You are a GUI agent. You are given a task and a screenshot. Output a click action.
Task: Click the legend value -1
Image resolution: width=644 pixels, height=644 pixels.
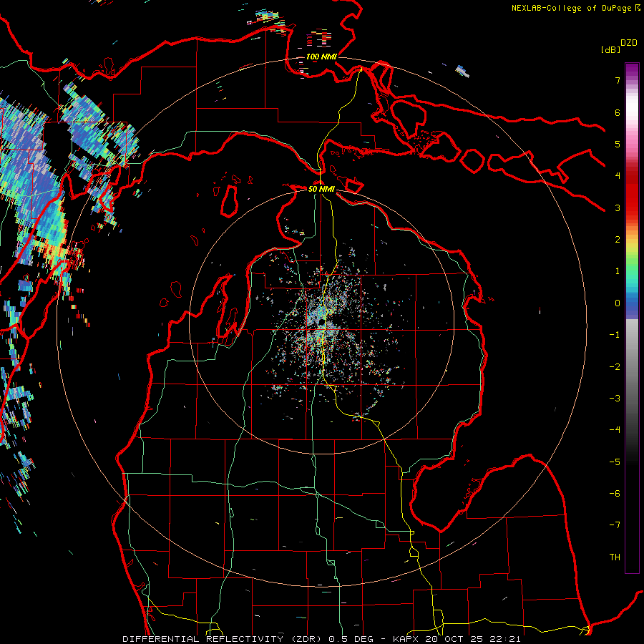[x=615, y=335]
